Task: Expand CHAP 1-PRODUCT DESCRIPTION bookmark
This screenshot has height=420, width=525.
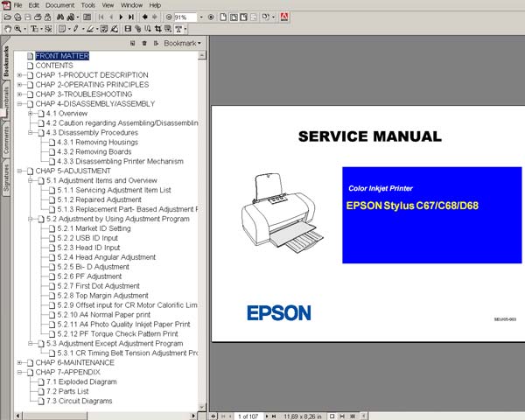Action: tap(19, 75)
